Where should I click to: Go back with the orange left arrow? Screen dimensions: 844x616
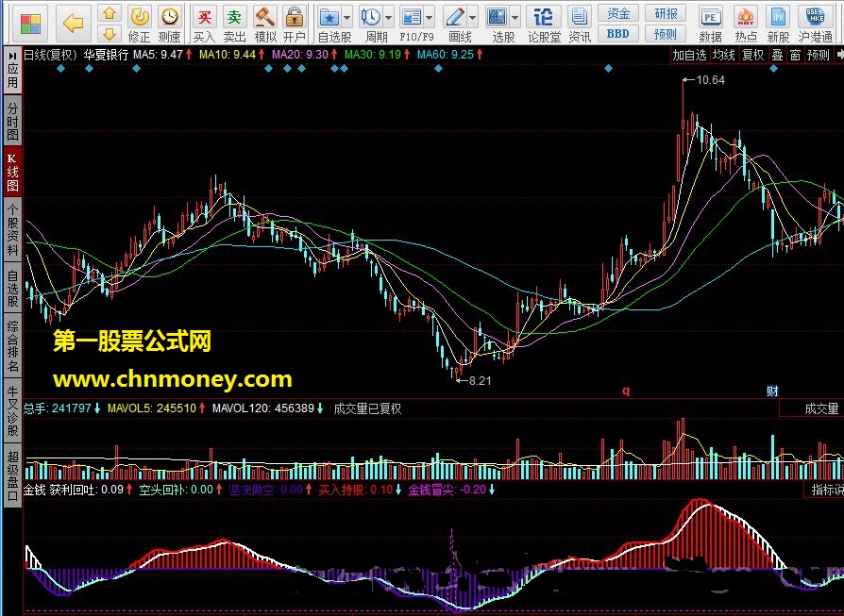click(x=73, y=24)
